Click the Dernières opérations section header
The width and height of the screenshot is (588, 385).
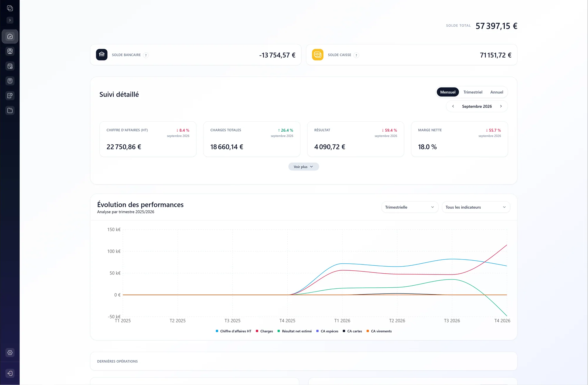click(x=117, y=361)
